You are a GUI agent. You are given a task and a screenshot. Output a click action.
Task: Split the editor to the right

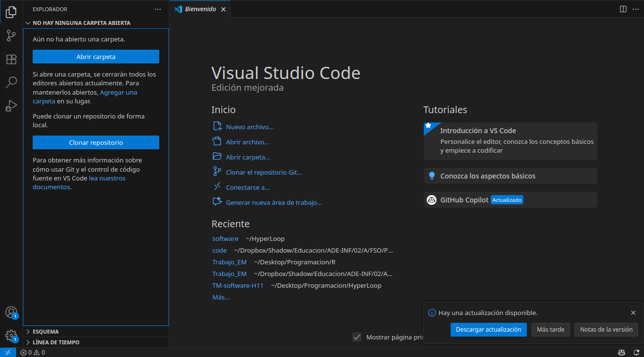(623, 9)
